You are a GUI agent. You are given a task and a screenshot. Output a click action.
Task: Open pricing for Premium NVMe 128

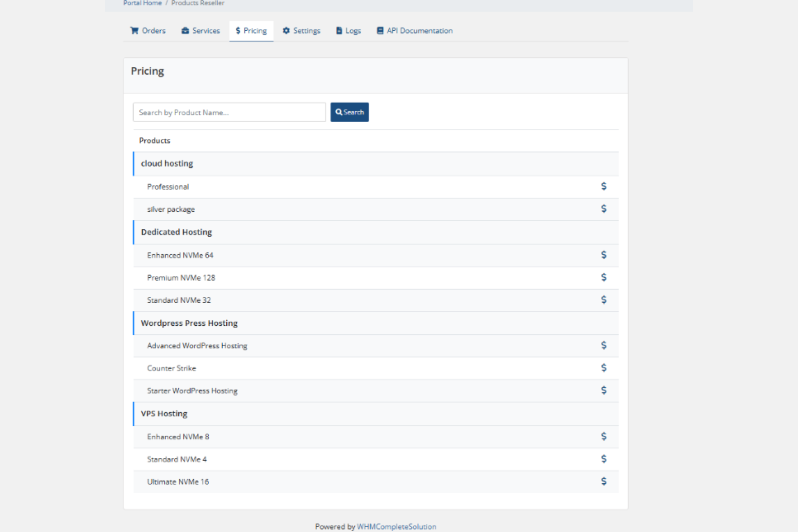pyautogui.click(x=603, y=277)
